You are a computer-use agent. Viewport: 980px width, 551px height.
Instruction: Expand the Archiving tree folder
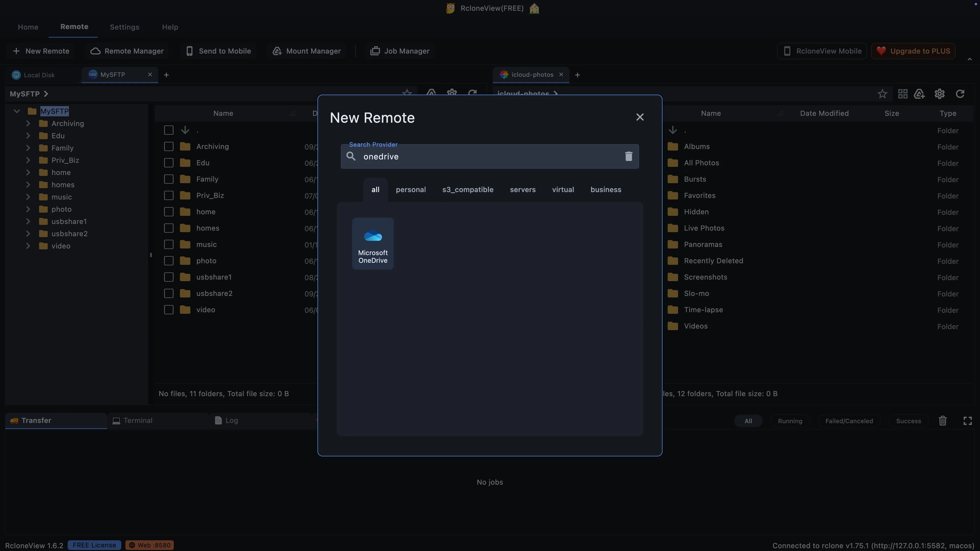28,123
